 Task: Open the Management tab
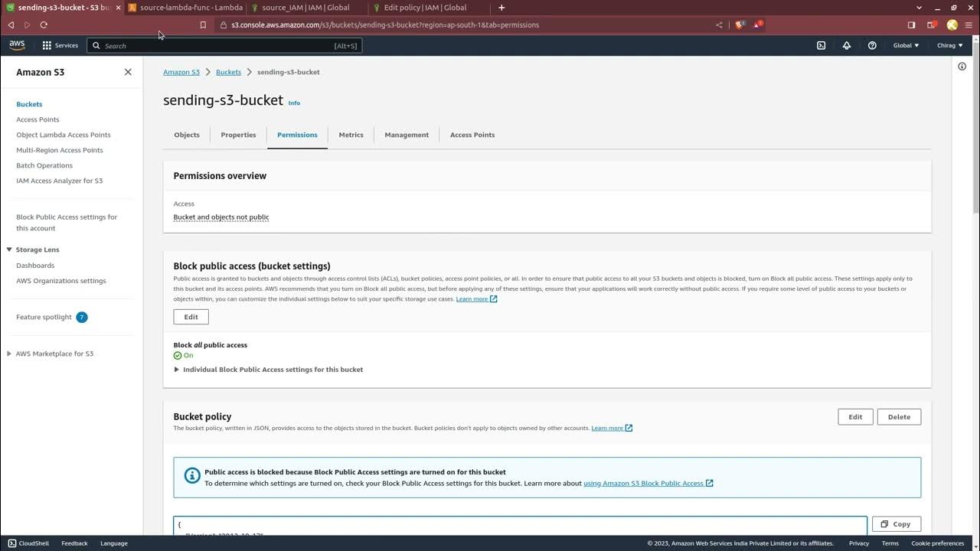(407, 135)
